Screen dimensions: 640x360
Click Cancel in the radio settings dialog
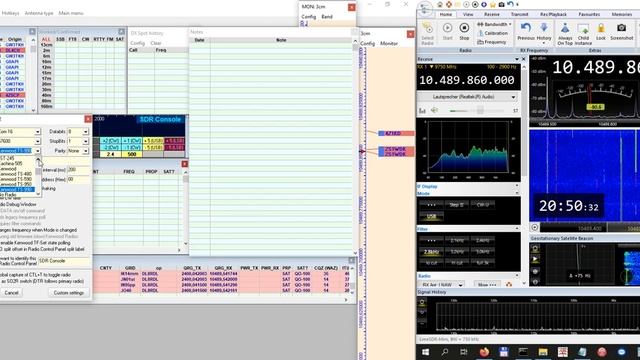(11, 293)
